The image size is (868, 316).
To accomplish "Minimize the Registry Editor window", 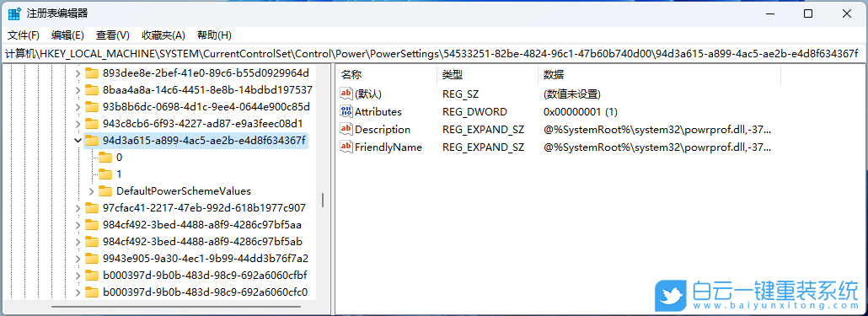I will pyautogui.click(x=770, y=13).
